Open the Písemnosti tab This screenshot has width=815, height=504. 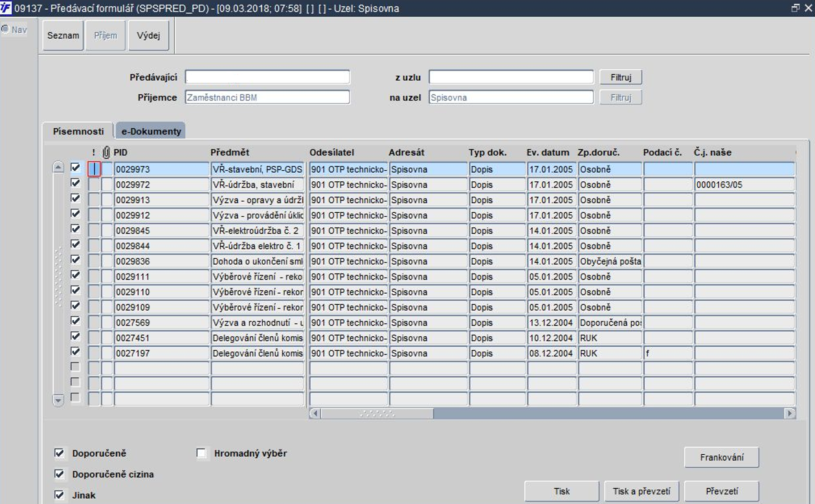click(x=78, y=131)
